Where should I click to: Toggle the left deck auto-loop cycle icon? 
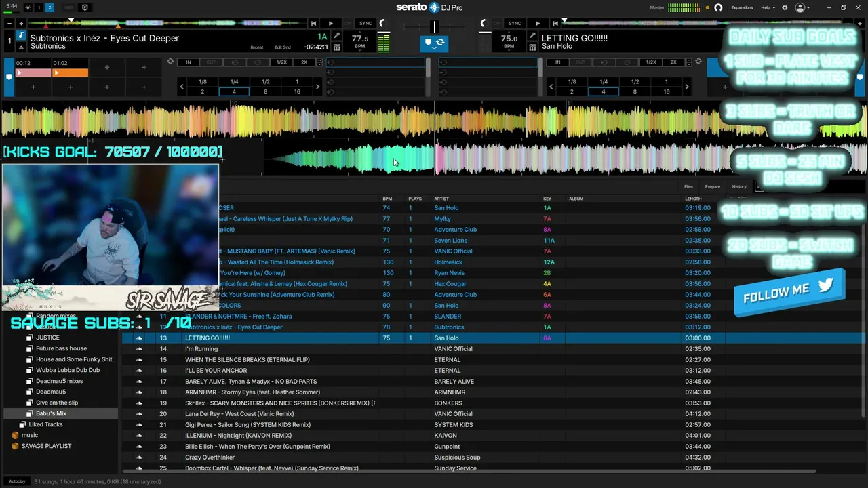click(170, 62)
